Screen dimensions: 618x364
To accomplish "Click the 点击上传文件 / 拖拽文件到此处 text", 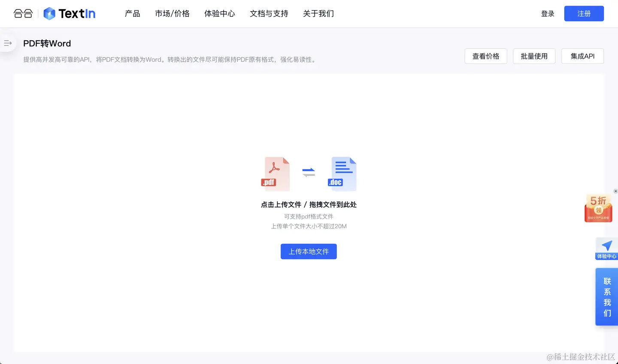I will point(309,205).
